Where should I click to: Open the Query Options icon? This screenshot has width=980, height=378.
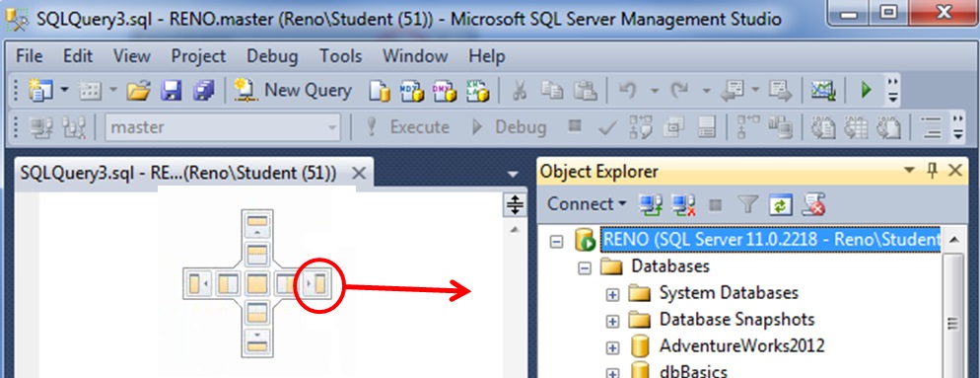(x=673, y=127)
